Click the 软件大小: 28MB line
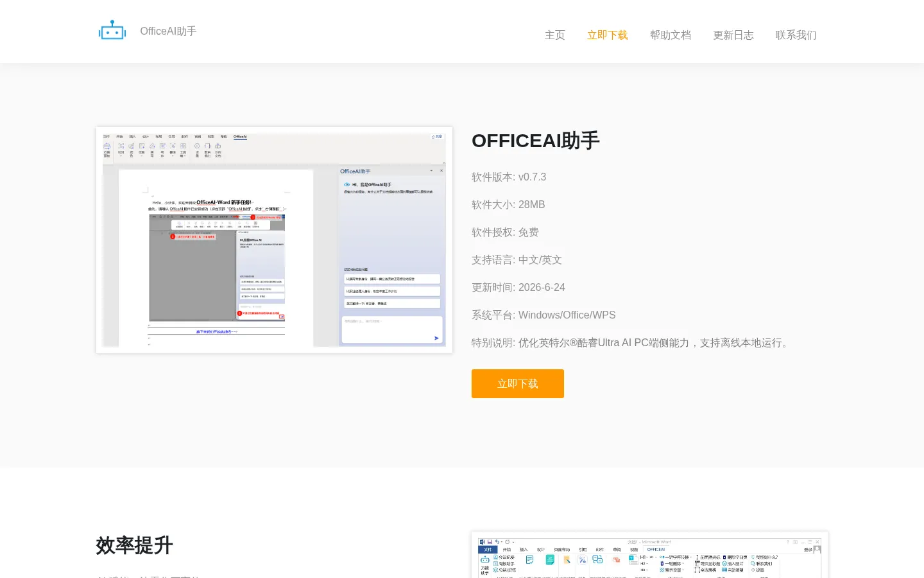Viewport: 924px width, 578px height. click(508, 205)
